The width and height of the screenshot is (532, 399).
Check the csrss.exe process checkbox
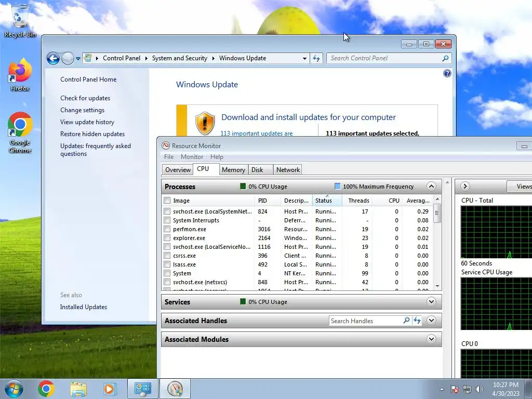167,256
